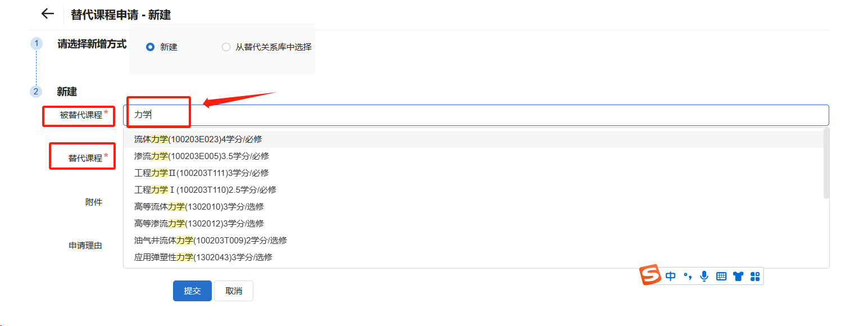Screen dimensions: 868x326
Task: Open the IME soft keyboard icon
Action: coord(721,276)
